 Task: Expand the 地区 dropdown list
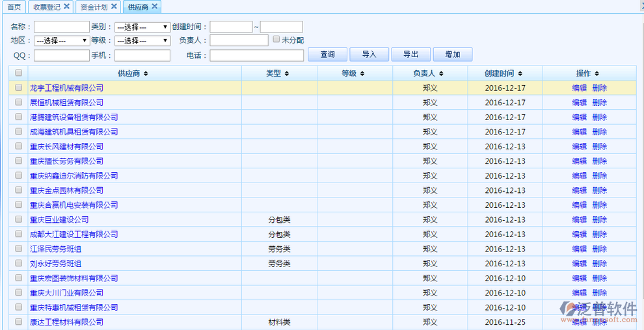(x=61, y=40)
